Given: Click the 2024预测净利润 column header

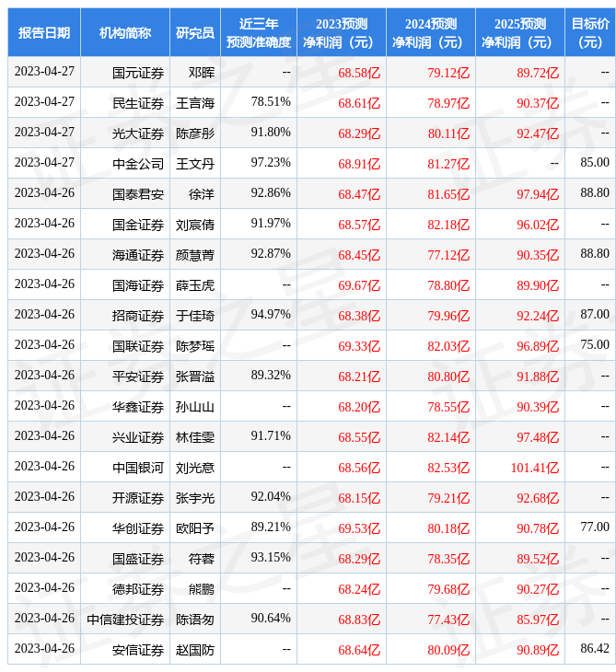Looking at the screenshot, I should pos(431,32).
